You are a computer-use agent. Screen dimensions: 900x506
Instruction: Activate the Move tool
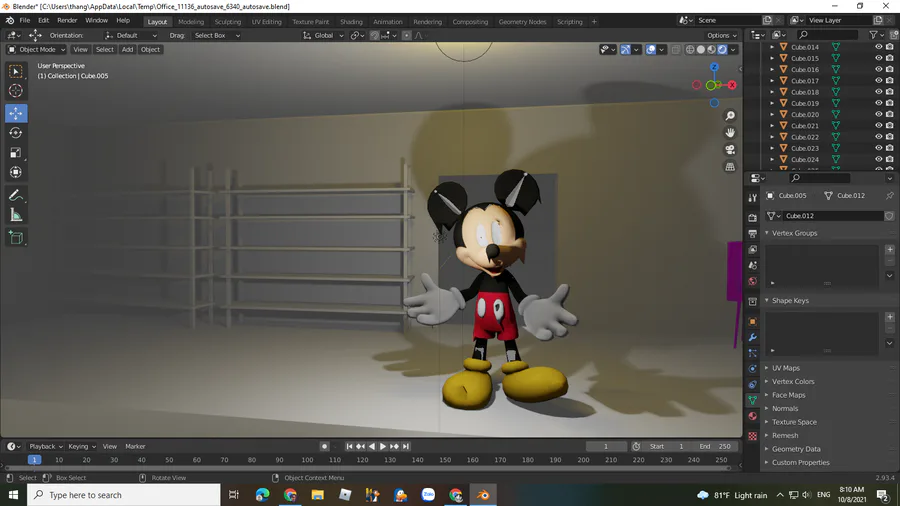pyautogui.click(x=15, y=113)
